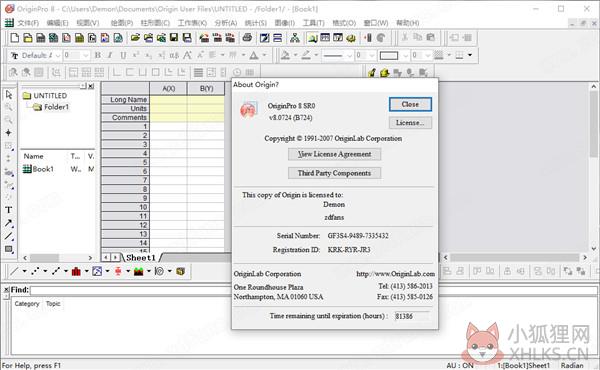This screenshot has height=370, width=600.
Task: Click the column bar plot icon
Action: click(x=76, y=271)
